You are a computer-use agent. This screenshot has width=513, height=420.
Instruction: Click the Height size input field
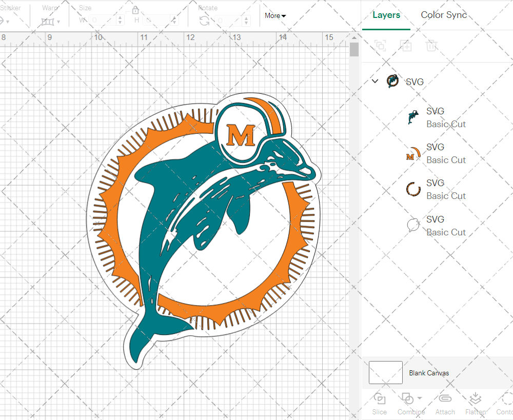(156, 21)
